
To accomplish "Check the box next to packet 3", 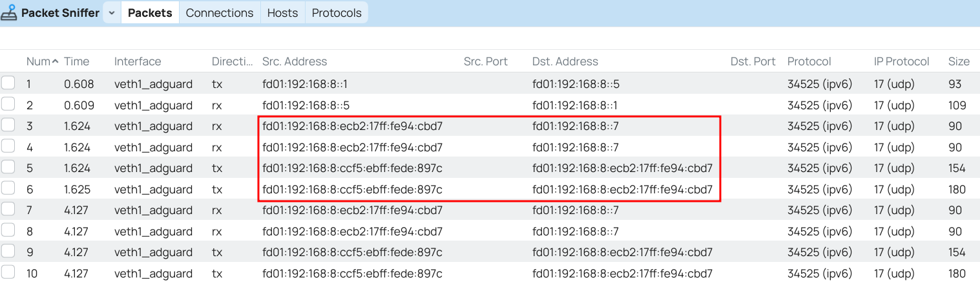I will click(x=8, y=125).
